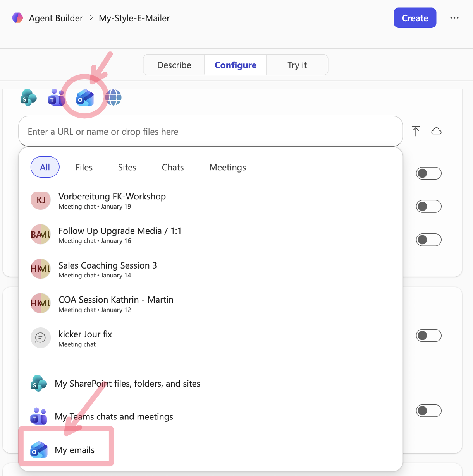Viewport: 473px width, 476px height.
Task: Click the Agent Builder logo icon
Action: (17, 18)
